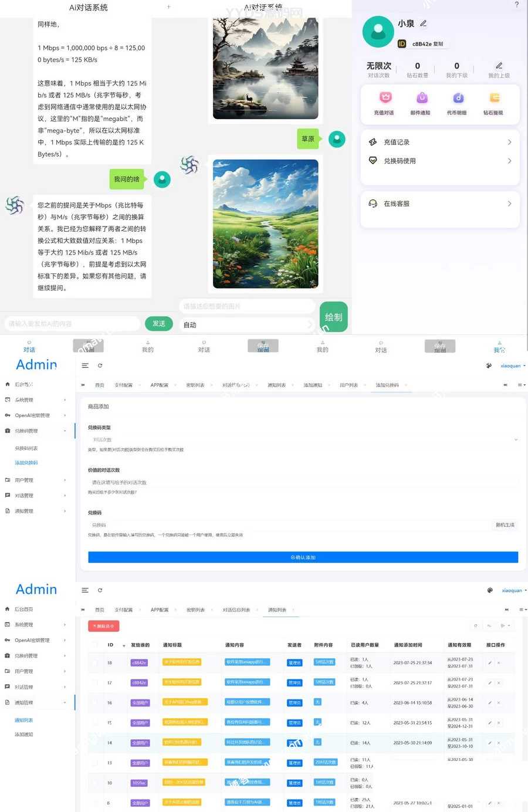
Task: Click the green 发送 send button
Action: pyautogui.click(x=159, y=323)
